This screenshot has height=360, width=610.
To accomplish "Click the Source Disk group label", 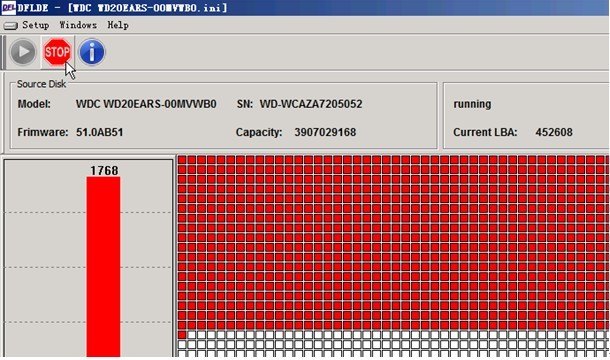I will [x=41, y=84].
